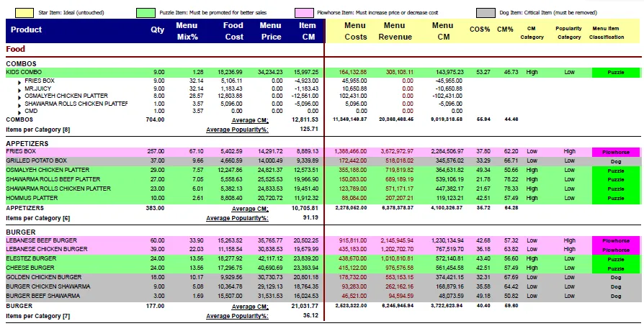Select the ELESTEZ BURGER row name
This screenshot has height=326, width=644.
[32, 258]
